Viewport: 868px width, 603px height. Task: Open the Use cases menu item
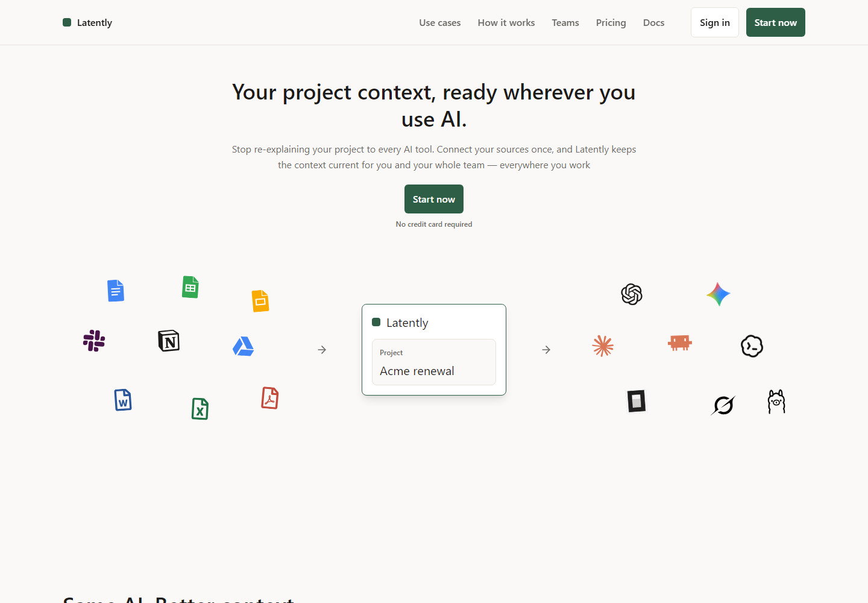point(440,22)
